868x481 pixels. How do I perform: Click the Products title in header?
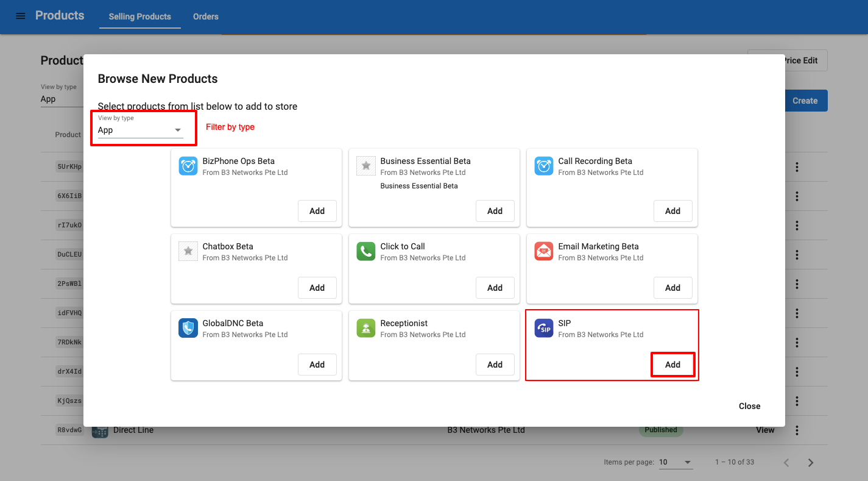60,15
